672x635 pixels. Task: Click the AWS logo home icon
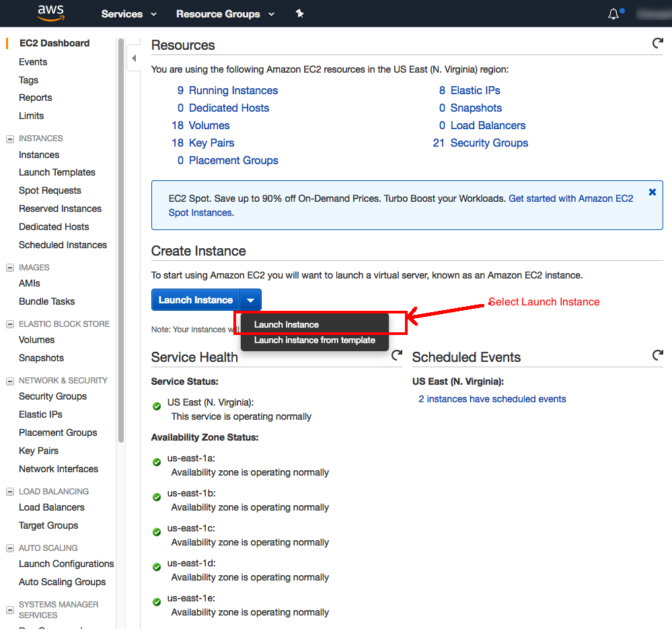(51, 13)
